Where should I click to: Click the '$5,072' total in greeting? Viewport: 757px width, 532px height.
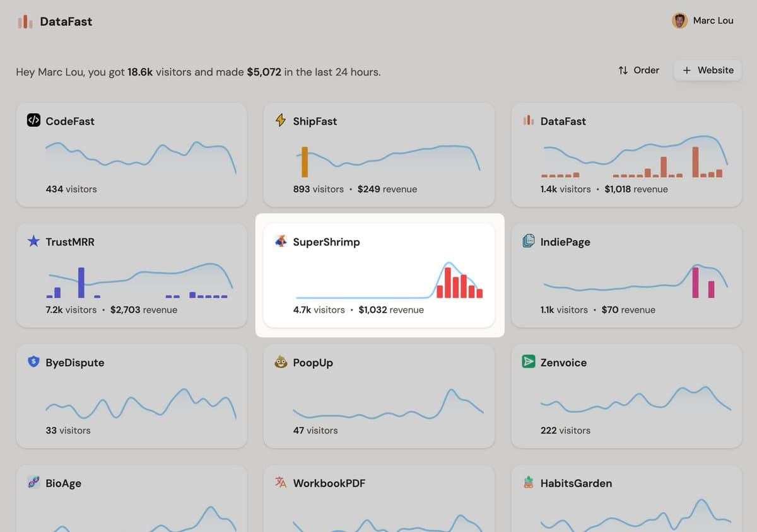click(264, 72)
